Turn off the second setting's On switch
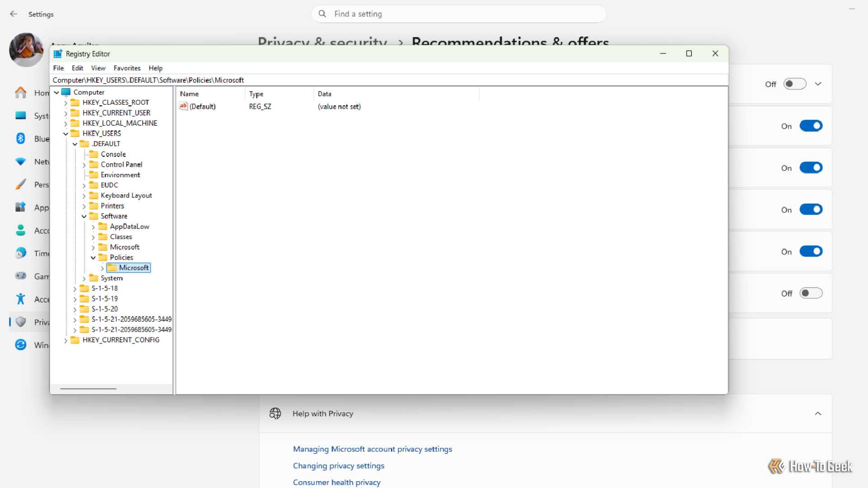The width and height of the screenshot is (868, 488). tap(811, 126)
